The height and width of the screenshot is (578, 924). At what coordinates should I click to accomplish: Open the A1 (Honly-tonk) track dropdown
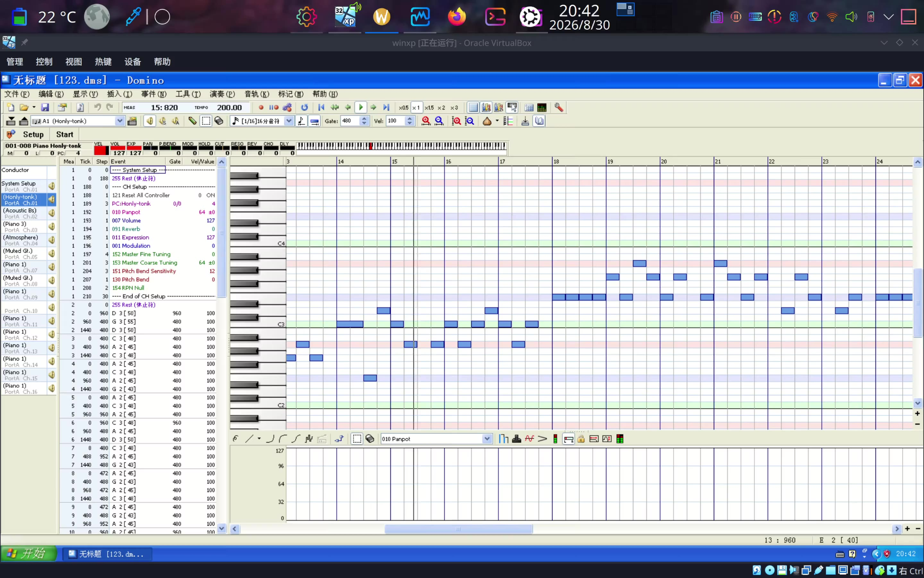pos(120,121)
